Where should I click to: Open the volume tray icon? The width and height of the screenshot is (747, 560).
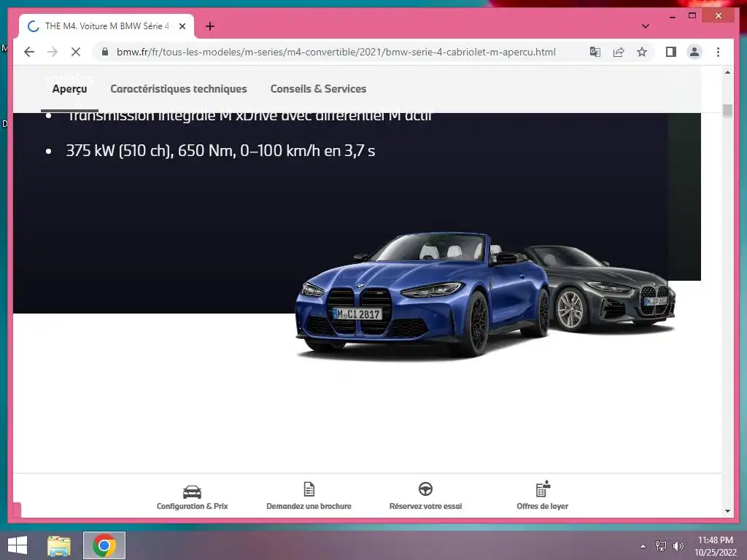coord(678,546)
